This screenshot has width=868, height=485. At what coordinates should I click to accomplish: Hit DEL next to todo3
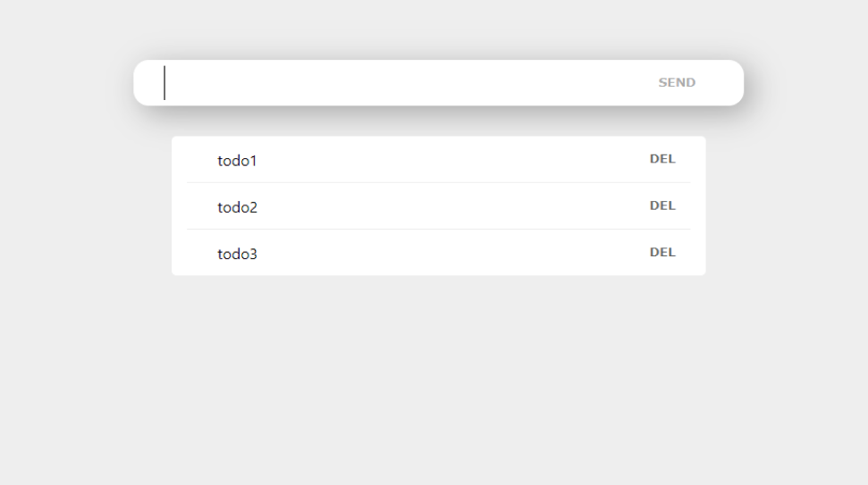(662, 252)
